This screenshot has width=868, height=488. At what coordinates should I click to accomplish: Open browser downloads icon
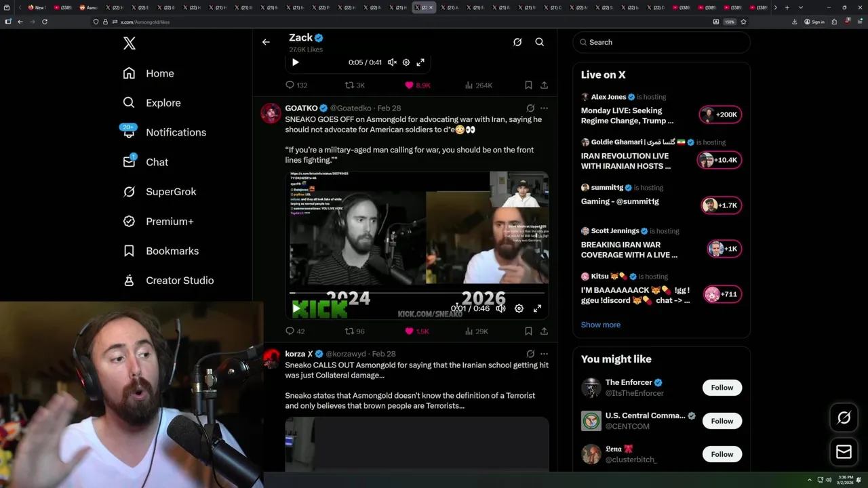795,22
